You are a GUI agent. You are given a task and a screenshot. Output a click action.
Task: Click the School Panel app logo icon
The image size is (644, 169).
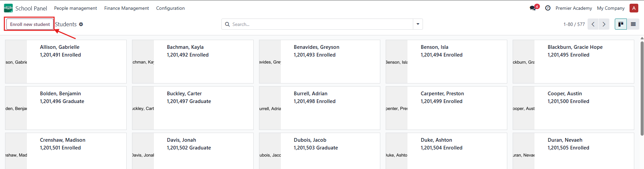[8, 8]
